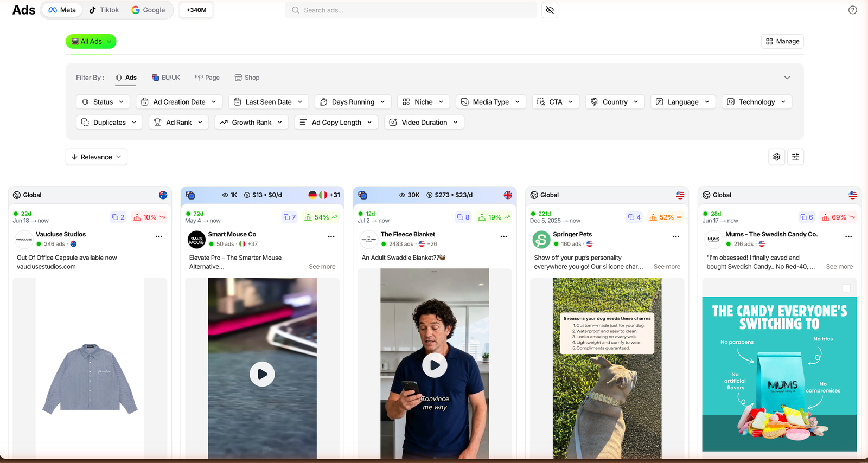Click See more on Springer Pets ad
This screenshot has width=868, height=463.
(667, 267)
